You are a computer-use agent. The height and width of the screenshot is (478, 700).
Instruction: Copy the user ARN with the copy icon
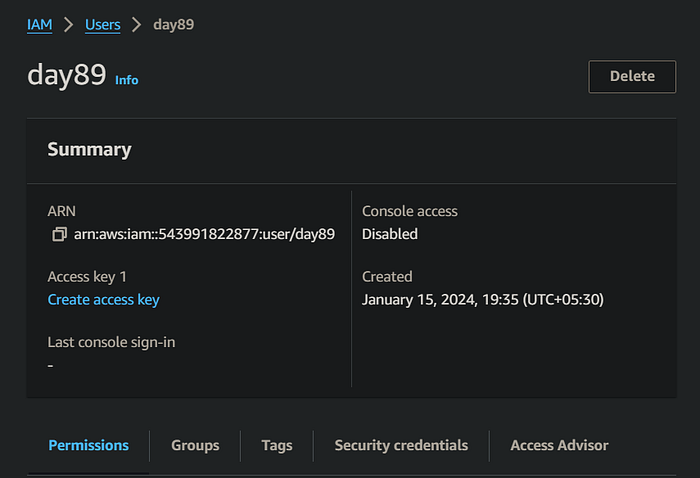coord(59,234)
